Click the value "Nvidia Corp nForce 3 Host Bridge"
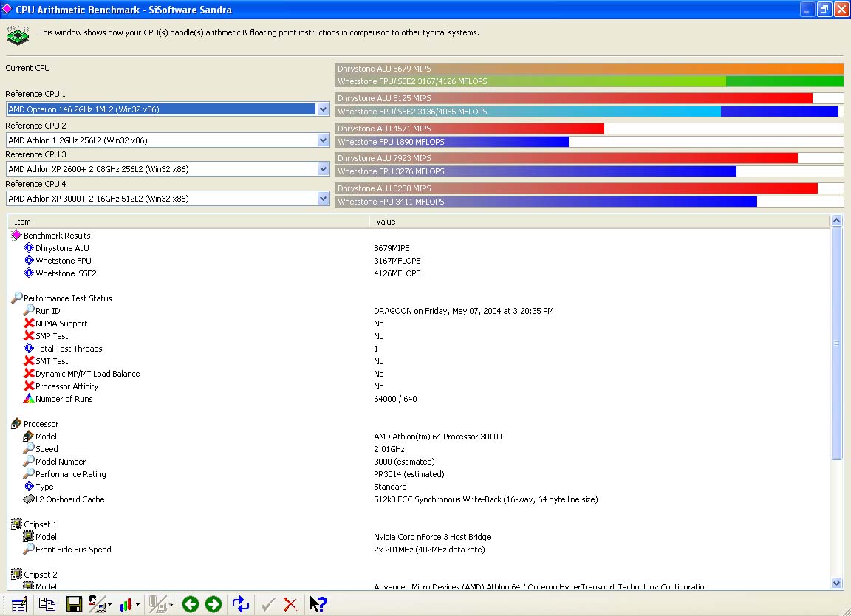 point(432,537)
